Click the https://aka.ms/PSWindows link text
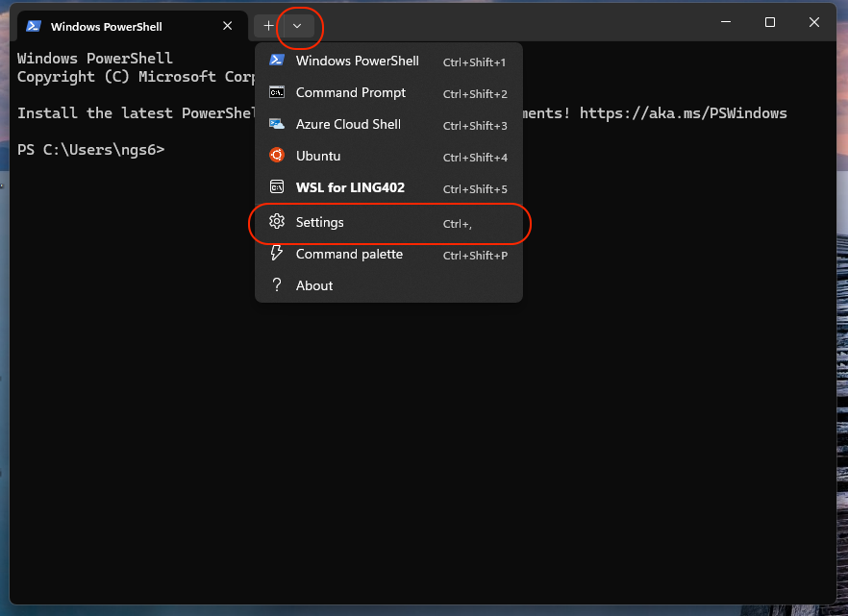Image resolution: width=848 pixels, height=616 pixels. (683, 113)
